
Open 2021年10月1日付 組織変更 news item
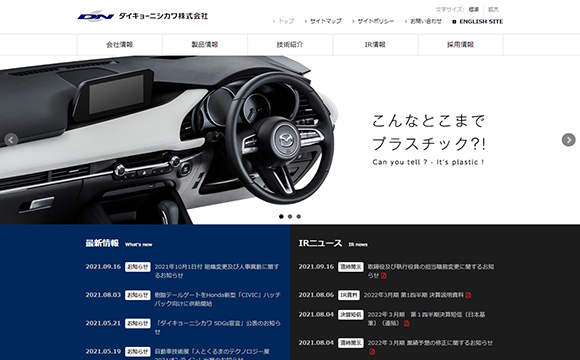(217, 271)
